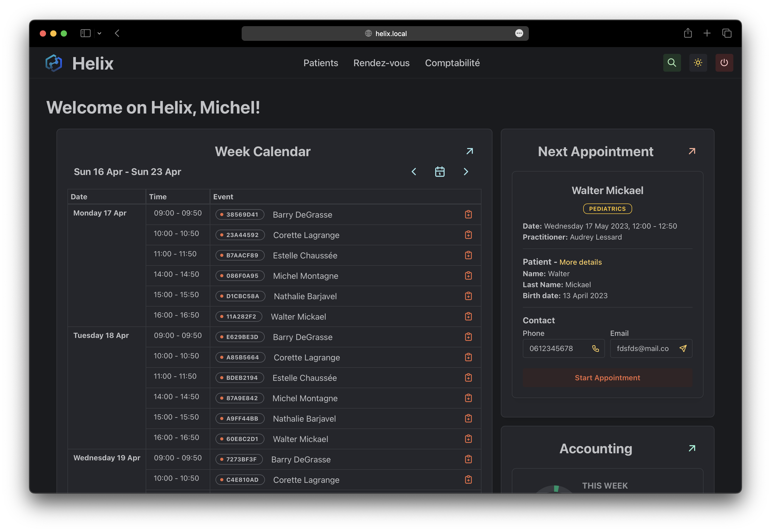Screen dimensions: 771x532
Task: Expand Safari sidebar dropdown chevron
Action: pos(99,33)
